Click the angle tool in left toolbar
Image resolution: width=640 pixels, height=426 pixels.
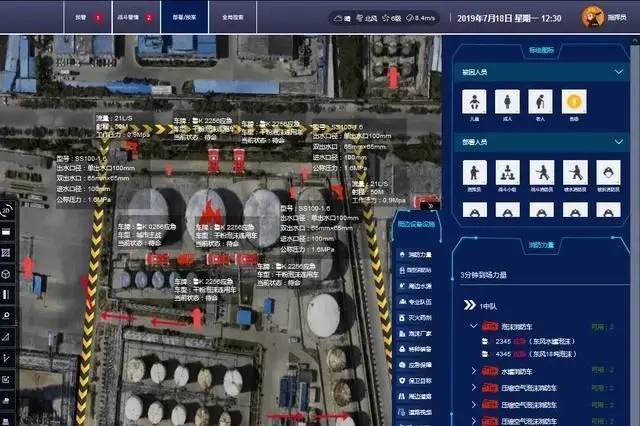pos(6,358)
